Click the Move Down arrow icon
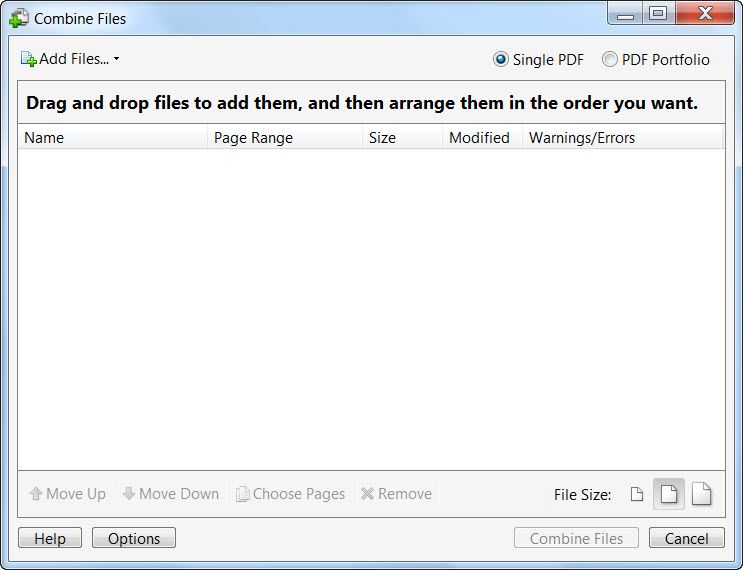Image resolution: width=743 pixels, height=570 pixels. coord(128,494)
